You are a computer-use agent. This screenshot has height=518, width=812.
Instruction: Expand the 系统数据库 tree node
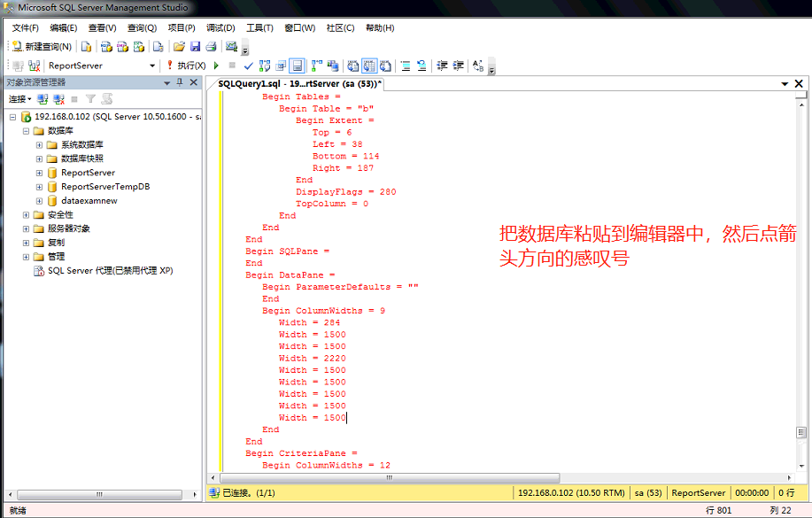click(39, 145)
